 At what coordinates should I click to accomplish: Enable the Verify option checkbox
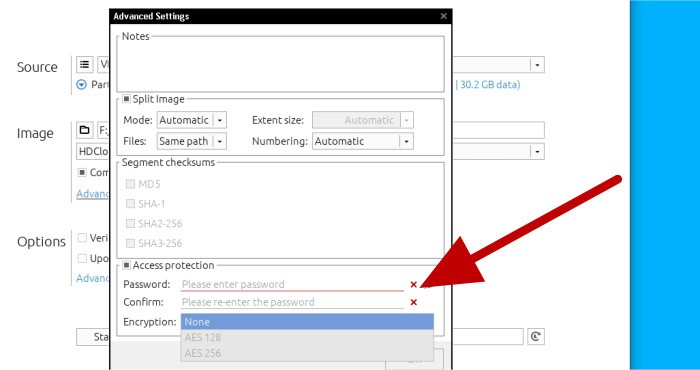coord(82,238)
